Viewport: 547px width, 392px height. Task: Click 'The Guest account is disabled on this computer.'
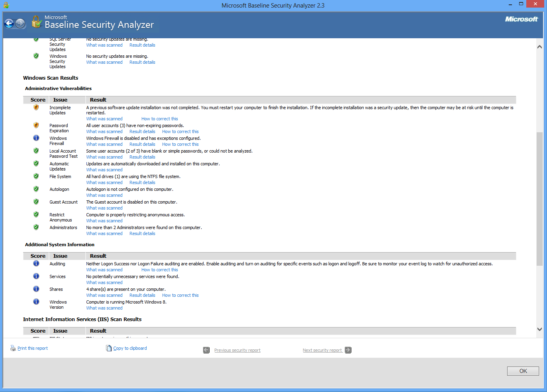132,202
